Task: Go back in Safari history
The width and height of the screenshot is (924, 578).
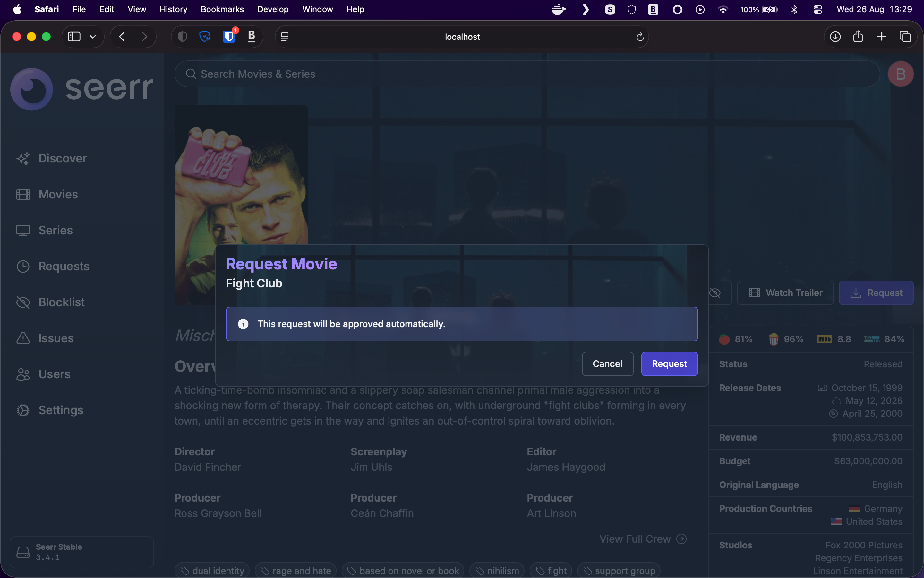Action: pos(122,37)
